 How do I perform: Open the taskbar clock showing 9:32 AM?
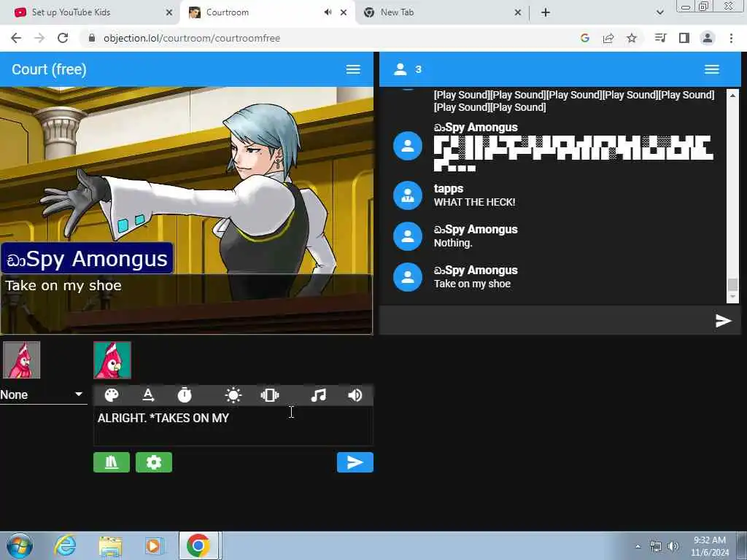click(x=710, y=546)
